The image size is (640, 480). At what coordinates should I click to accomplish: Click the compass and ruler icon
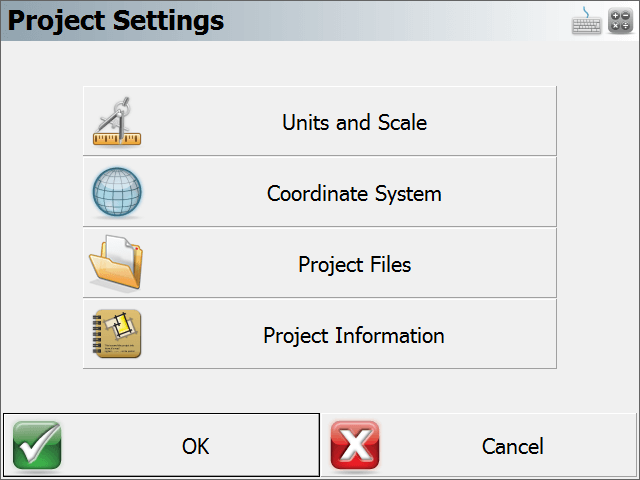coord(117,121)
